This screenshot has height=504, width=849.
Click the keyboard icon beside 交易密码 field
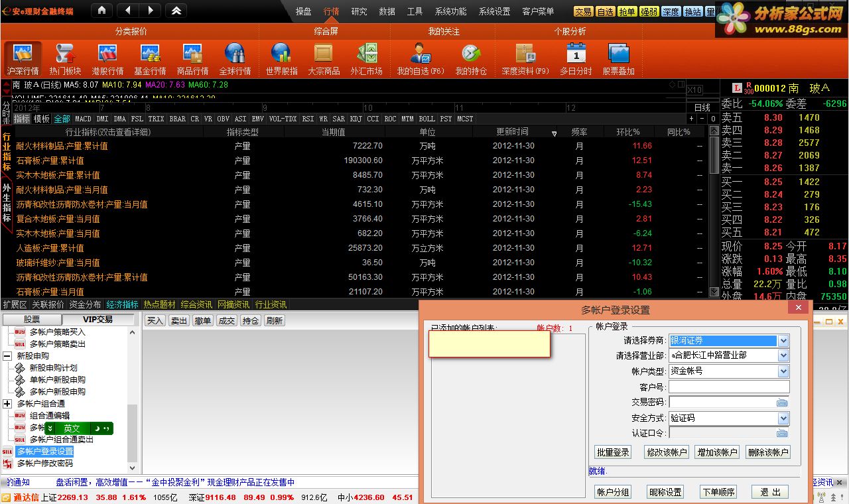782,402
